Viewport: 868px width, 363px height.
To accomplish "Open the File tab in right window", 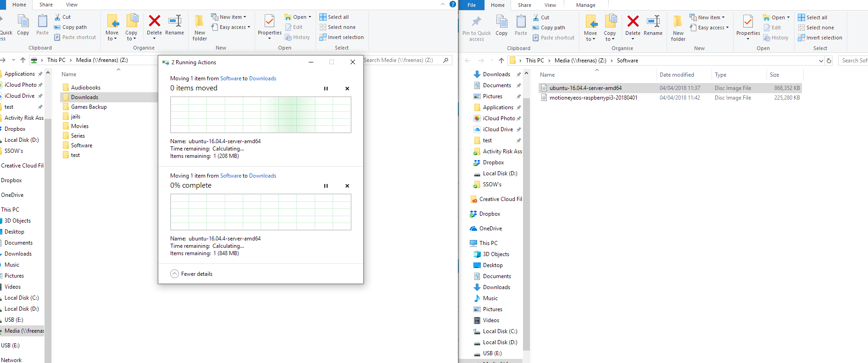I will [x=471, y=5].
